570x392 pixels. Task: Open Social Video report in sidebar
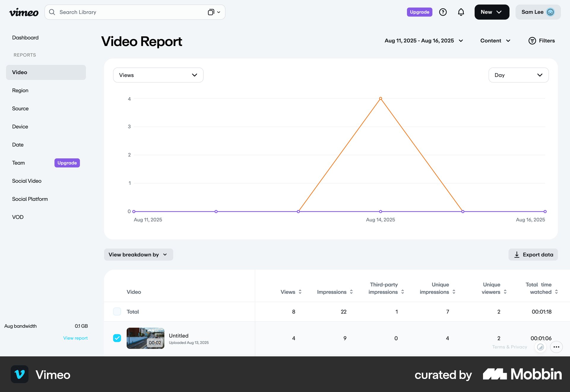[27, 181]
